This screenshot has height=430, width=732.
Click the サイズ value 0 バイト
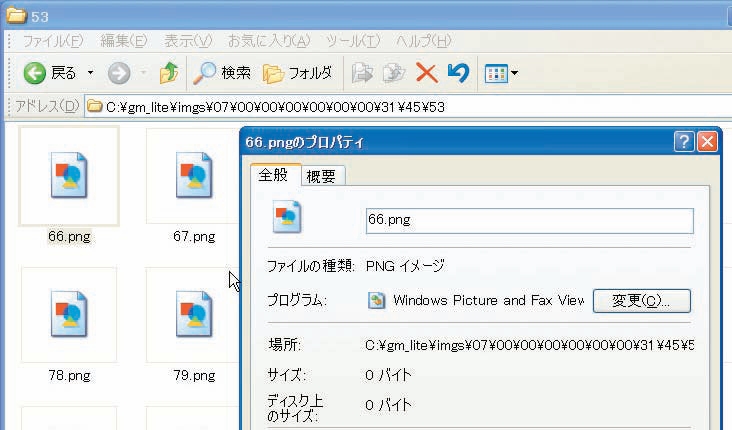(x=388, y=375)
